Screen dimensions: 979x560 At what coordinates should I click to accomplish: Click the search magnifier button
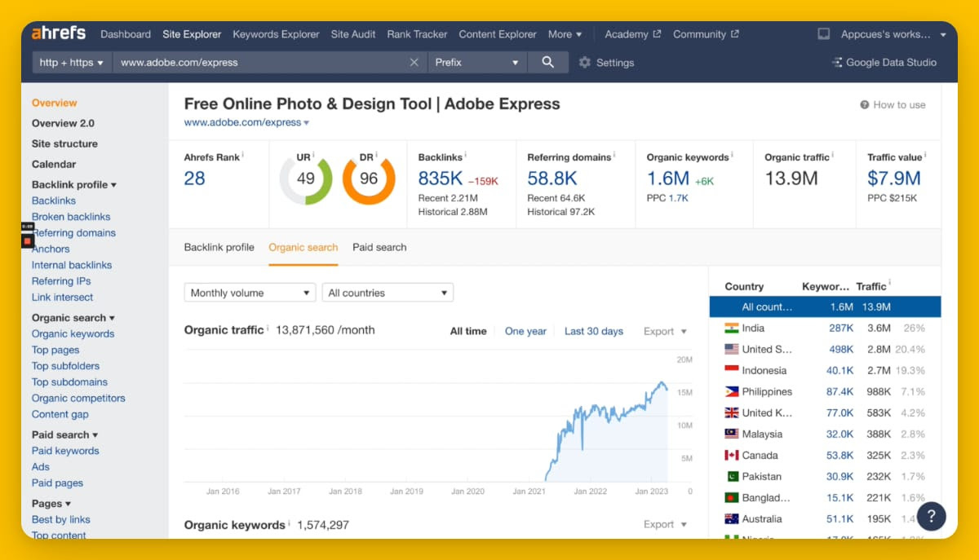click(x=547, y=62)
